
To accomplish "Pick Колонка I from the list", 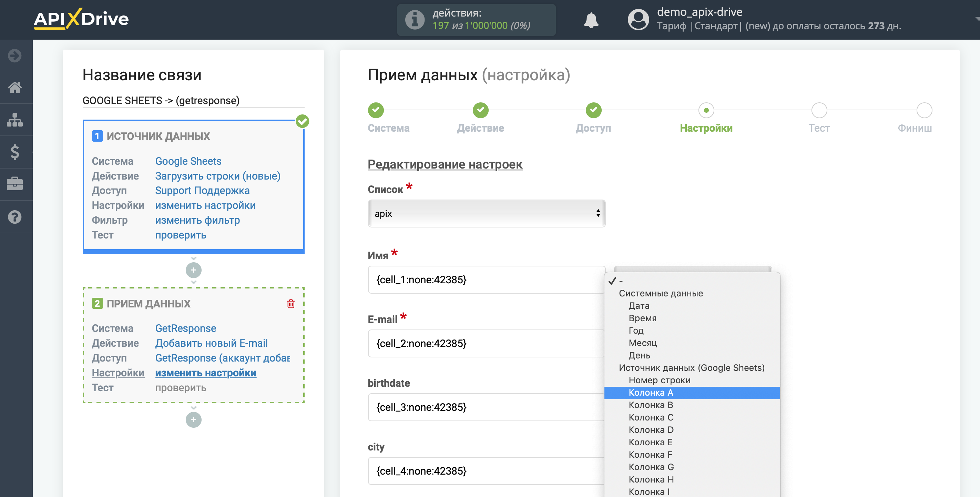I will tap(692, 491).
